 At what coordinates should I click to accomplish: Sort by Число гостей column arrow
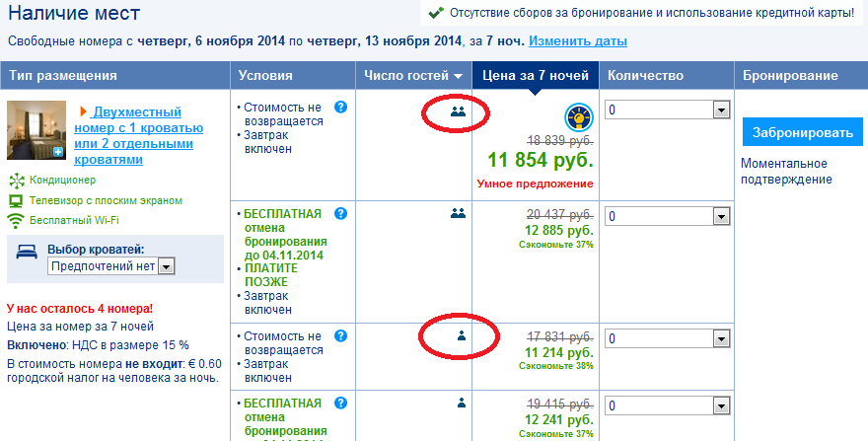(458, 76)
